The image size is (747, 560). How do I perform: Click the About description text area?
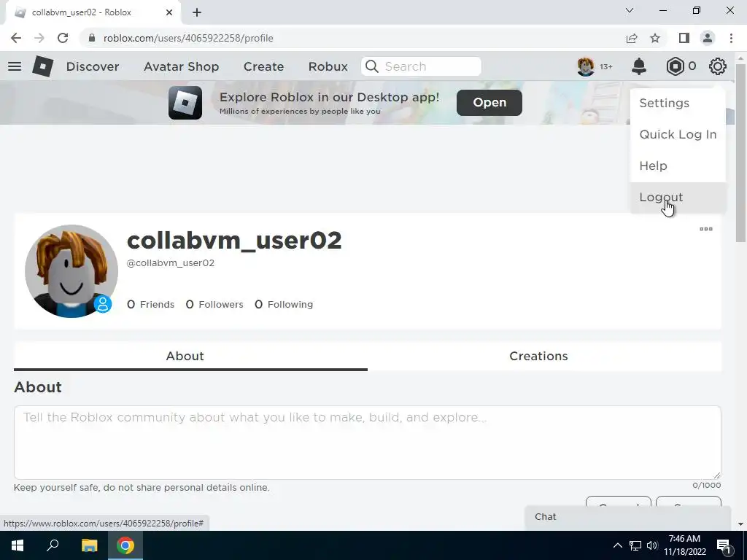click(x=368, y=443)
